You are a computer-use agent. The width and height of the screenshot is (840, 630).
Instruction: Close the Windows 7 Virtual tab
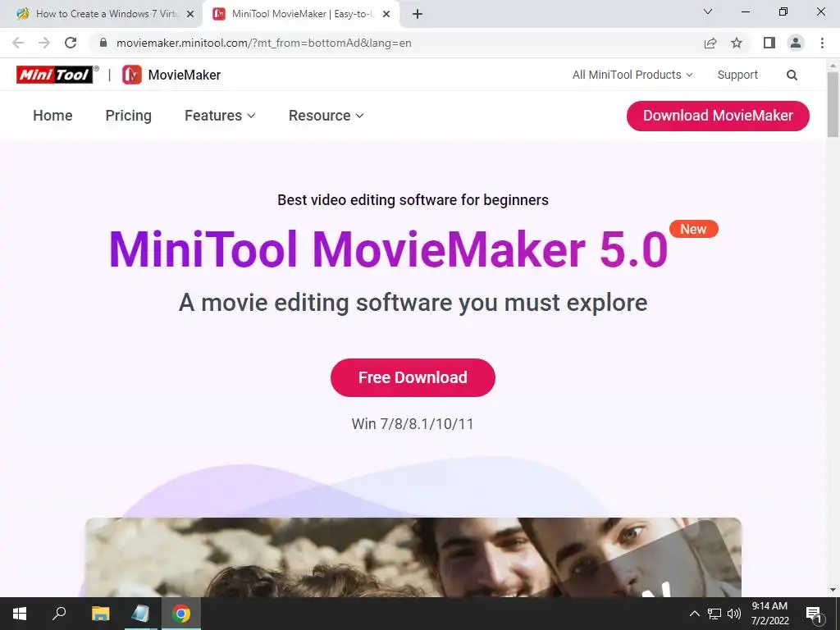click(x=190, y=14)
